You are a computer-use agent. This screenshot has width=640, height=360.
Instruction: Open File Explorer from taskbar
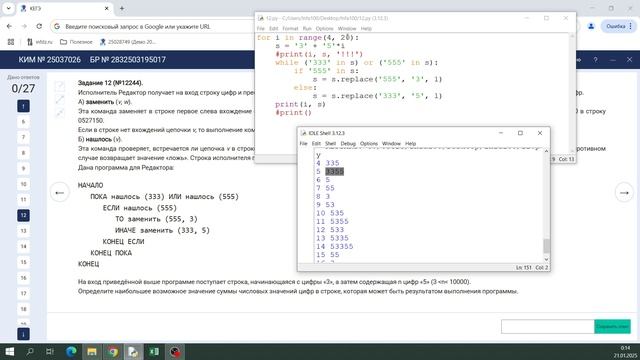point(92,351)
